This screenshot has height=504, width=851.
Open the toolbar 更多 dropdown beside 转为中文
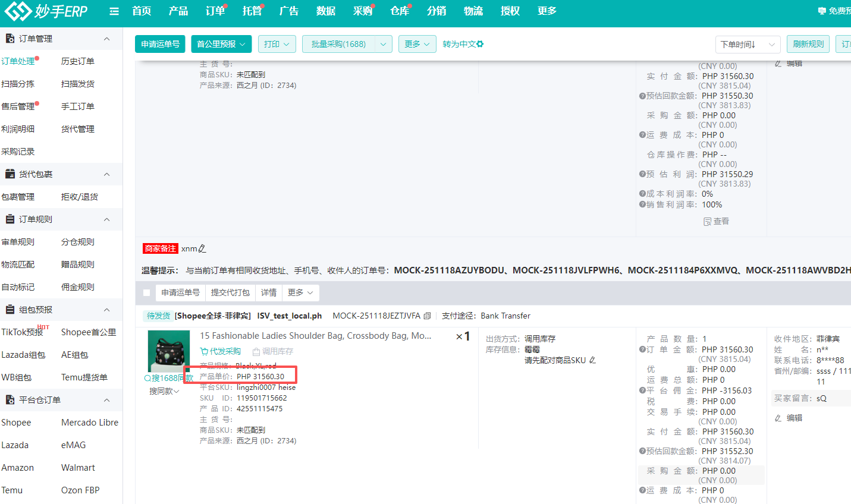tap(417, 44)
